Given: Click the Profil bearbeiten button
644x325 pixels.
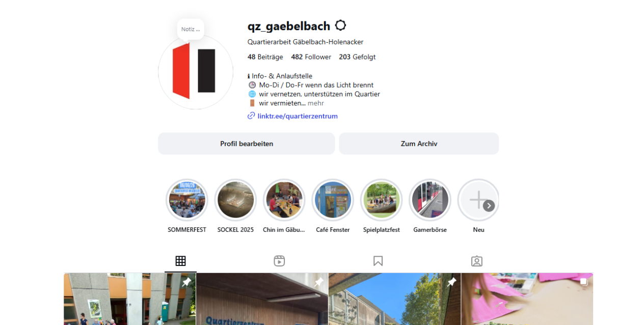Looking at the screenshot, I should click(x=247, y=144).
